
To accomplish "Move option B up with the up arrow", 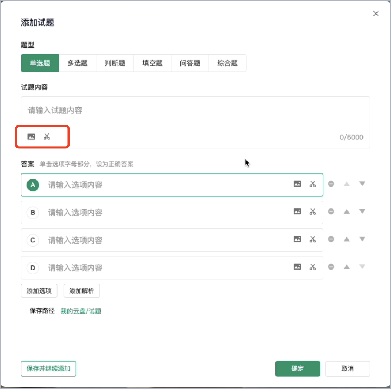I will click(x=347, y=212).
